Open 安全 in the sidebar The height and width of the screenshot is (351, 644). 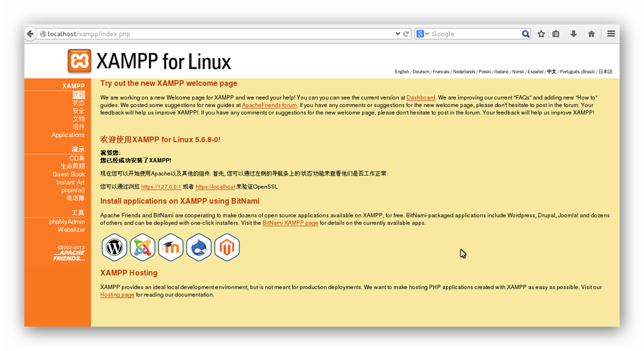tap(79, 111)
